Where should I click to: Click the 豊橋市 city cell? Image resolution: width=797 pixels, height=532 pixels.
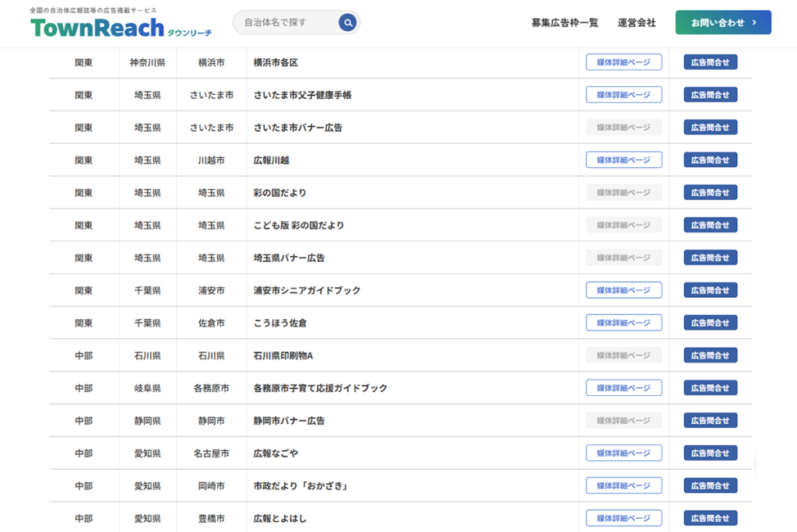(212, 518)
